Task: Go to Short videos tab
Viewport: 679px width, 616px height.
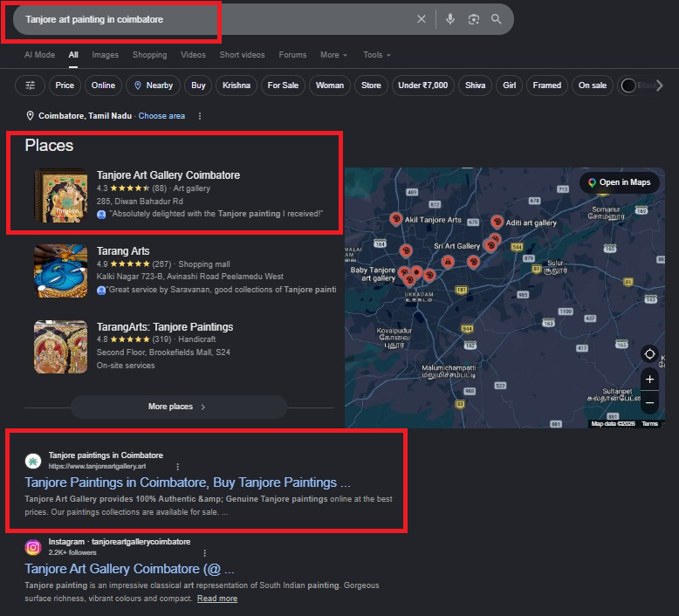Action: coord(242,55)
